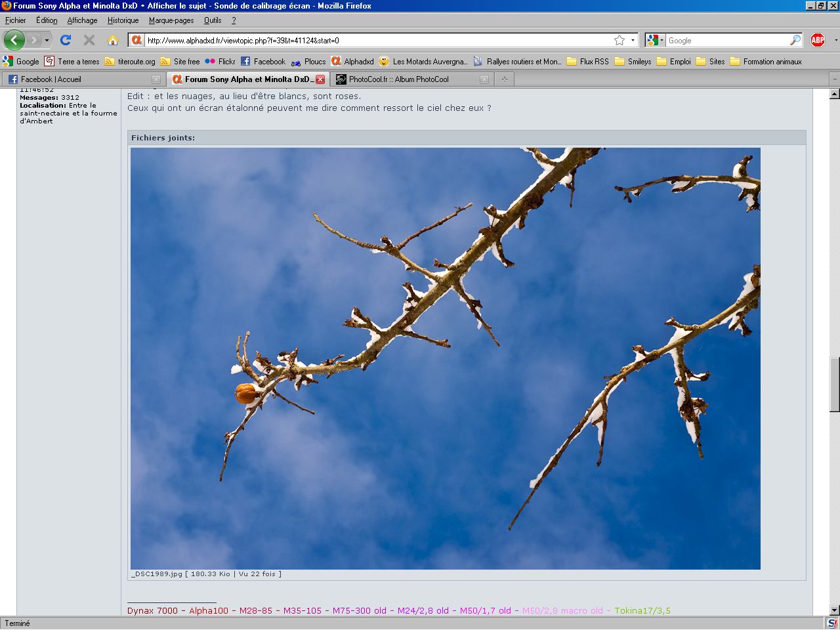The image size is (840, 630).
Task: Click the status bar S icon
Action: (x=832, y=623)
